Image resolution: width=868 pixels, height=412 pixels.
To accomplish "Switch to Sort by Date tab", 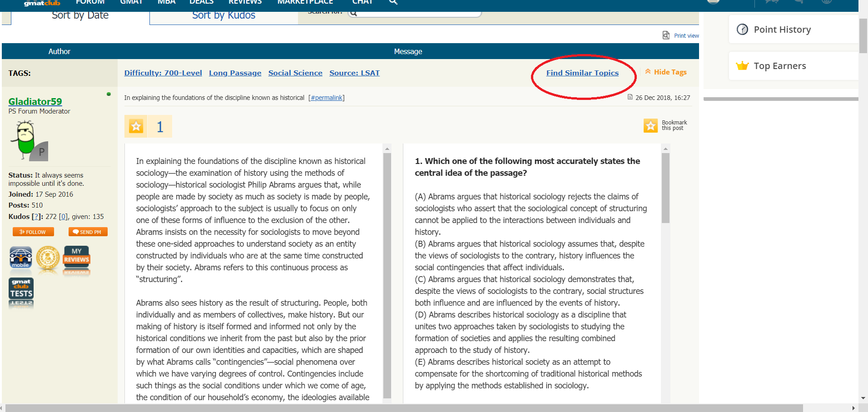I will tap(80, 15).
